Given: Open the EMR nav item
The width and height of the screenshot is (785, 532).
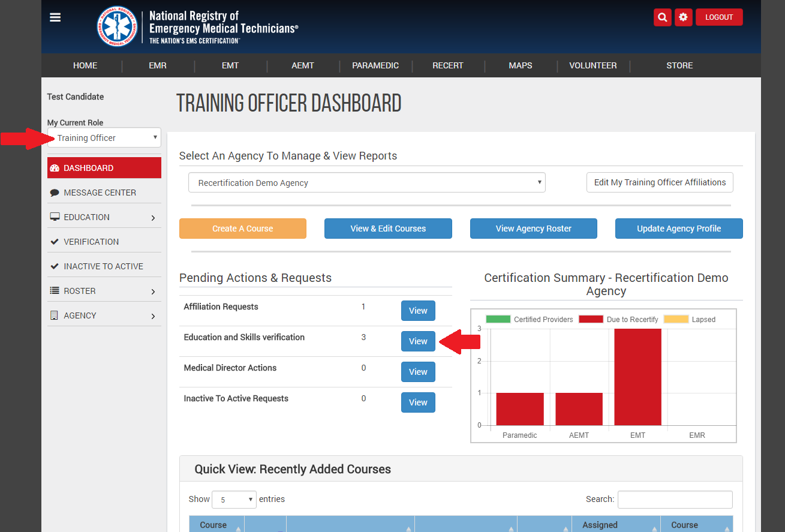Looking at the screenshot, I should point(158,65).
